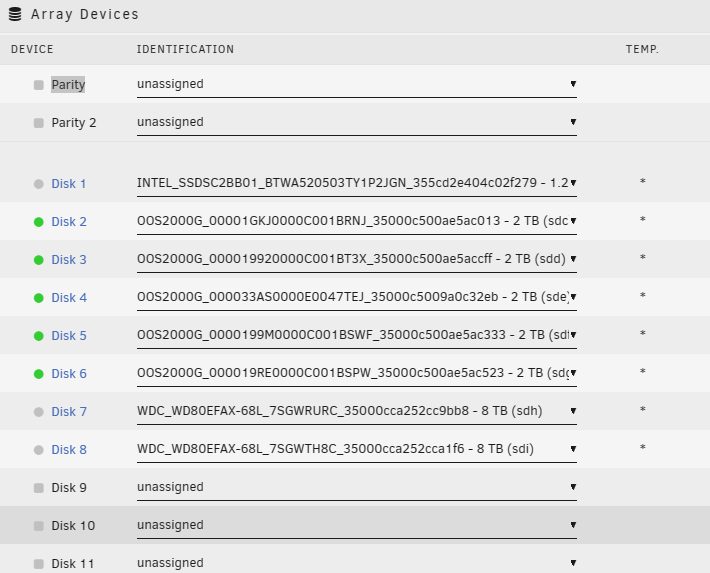Click the Array Devices stack icon
Screen dimensions: 710x573
click(x=15, y=14)
